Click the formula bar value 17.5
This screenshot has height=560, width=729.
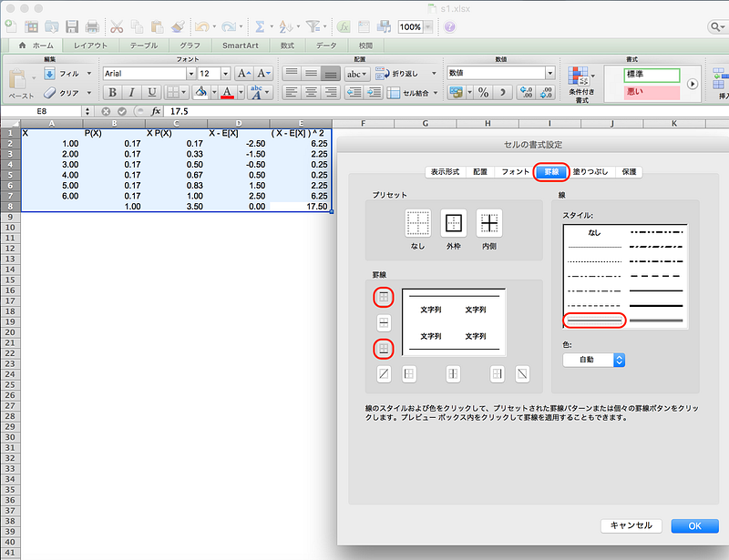(179, 111)
